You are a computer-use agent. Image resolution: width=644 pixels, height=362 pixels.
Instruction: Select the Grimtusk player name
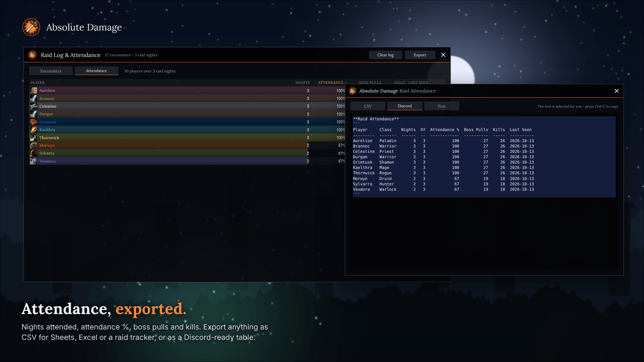click(48, 122)
